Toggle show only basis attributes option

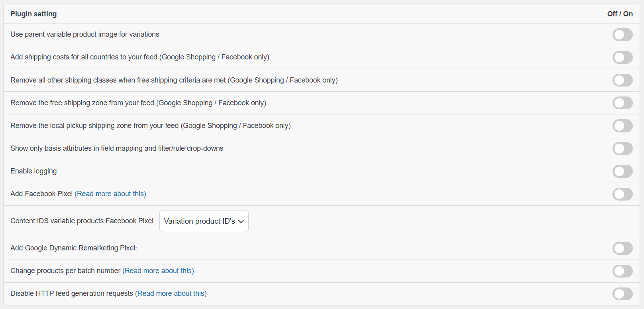622,148
